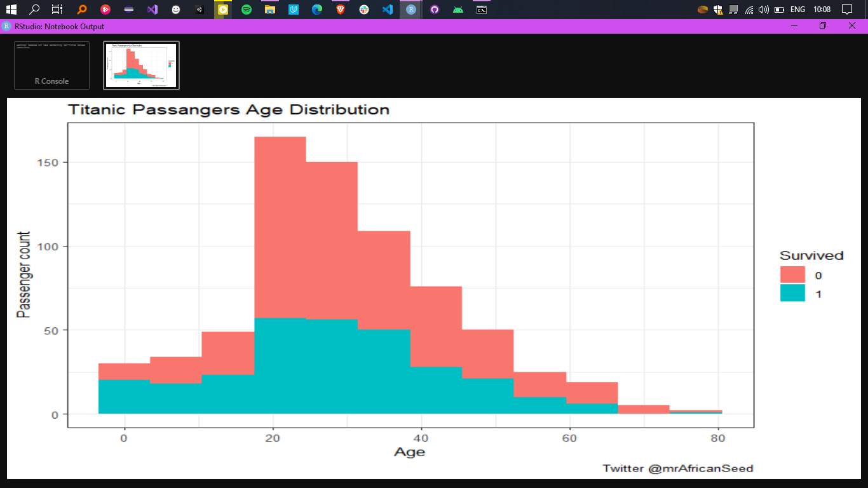The height and width of the screenshot is (488, 868).
Task: Open File Explorer from the taskbar
Action: [x=269, y=10]
